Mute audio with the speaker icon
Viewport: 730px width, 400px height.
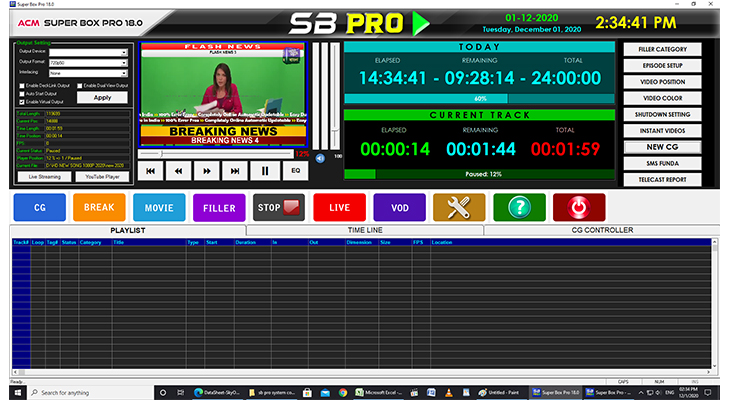coord(320,157)
